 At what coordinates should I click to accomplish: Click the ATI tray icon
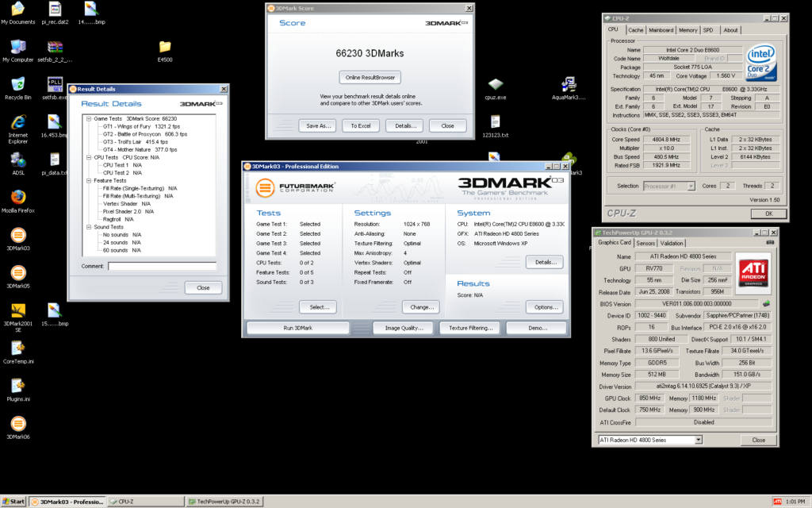777,502
